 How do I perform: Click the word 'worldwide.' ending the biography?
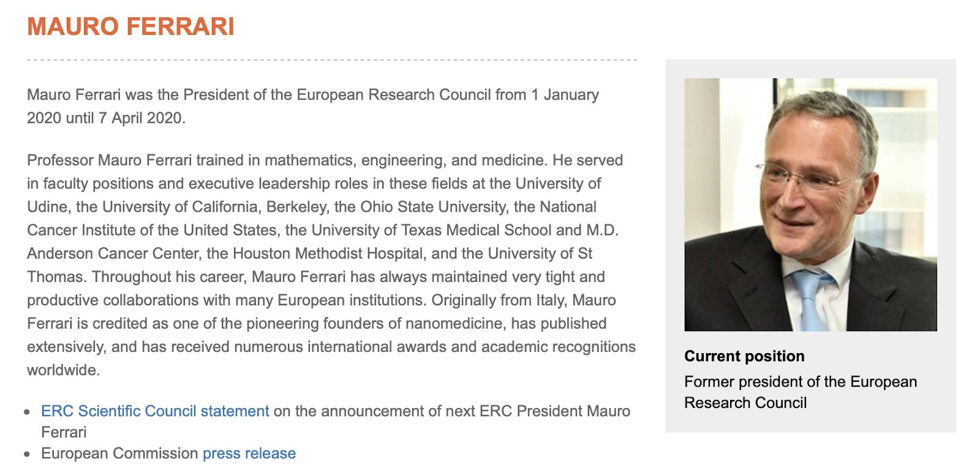coord(63,370)
